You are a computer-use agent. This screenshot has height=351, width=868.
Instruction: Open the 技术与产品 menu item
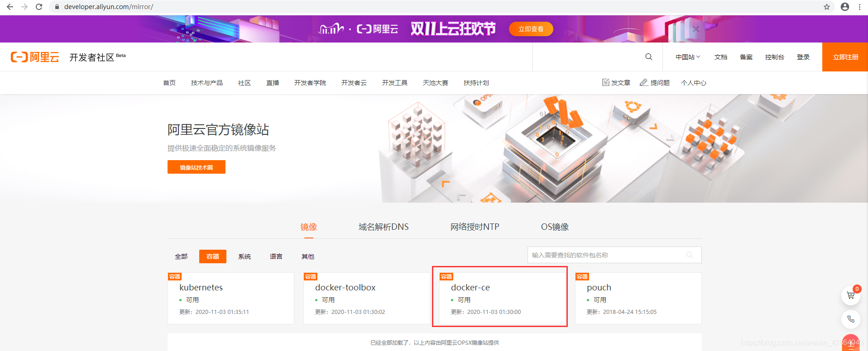(x=207, y=83)
